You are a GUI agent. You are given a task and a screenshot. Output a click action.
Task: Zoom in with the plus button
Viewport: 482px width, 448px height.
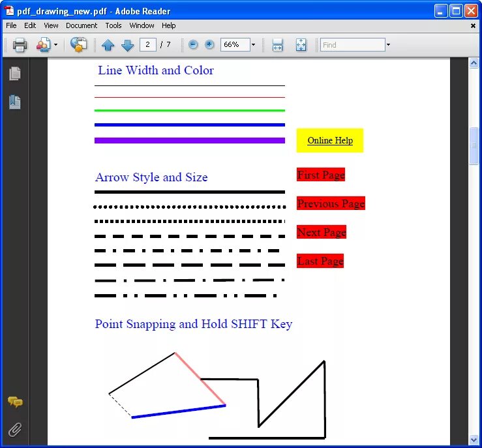(209, 44)
